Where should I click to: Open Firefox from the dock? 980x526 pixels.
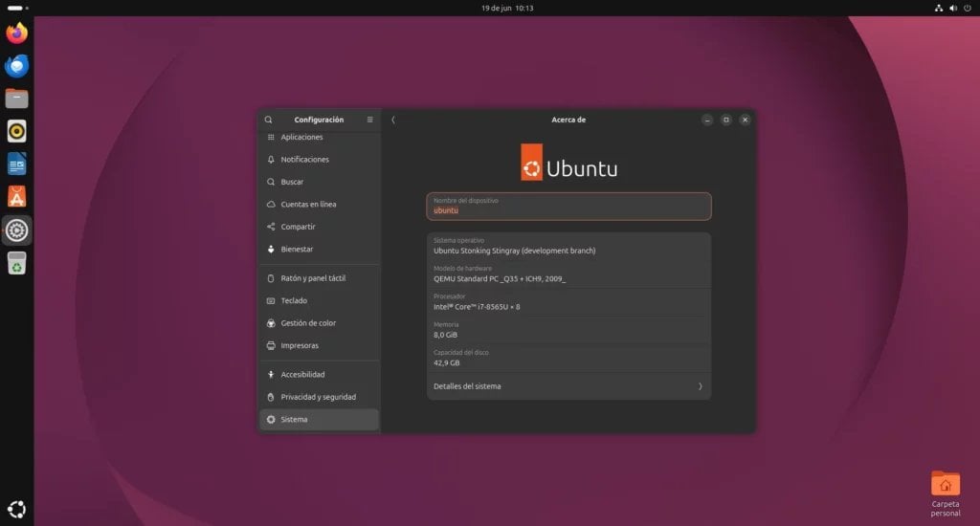[17, 33]
